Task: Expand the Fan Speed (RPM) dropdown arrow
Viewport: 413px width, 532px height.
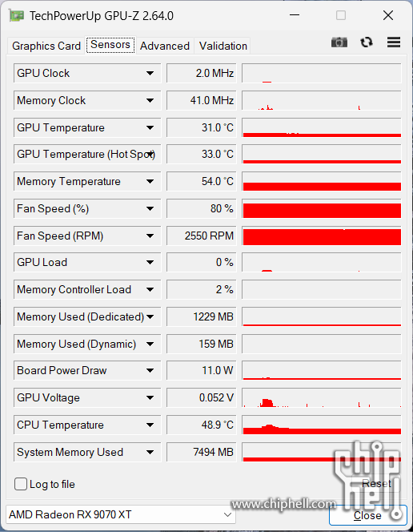Action: point(150,236)
